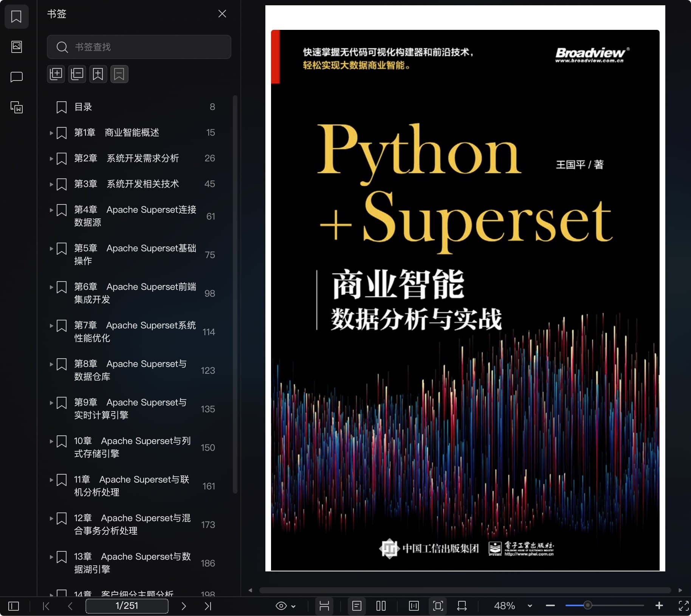Go to 第9章 Apache Superset与实时计算引擎

pos(130,409)
